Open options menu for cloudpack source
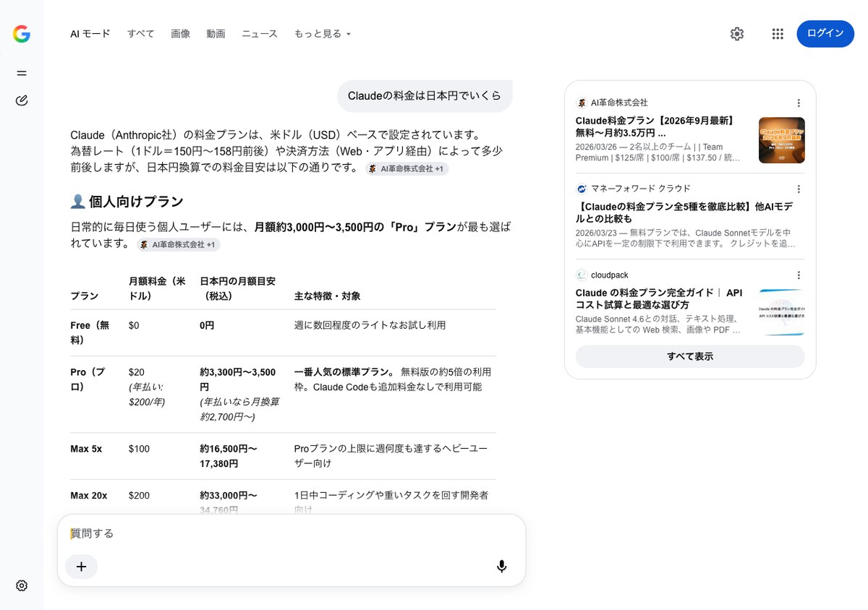Image resolution: width=868 pixels, height=610 pixels. coord(799,275)
